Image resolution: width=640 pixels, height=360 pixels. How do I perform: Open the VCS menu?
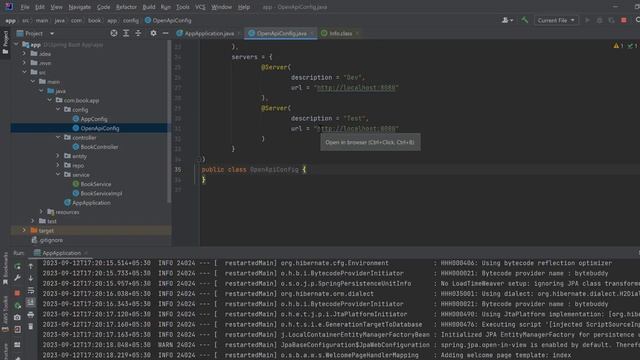[200, 7]
